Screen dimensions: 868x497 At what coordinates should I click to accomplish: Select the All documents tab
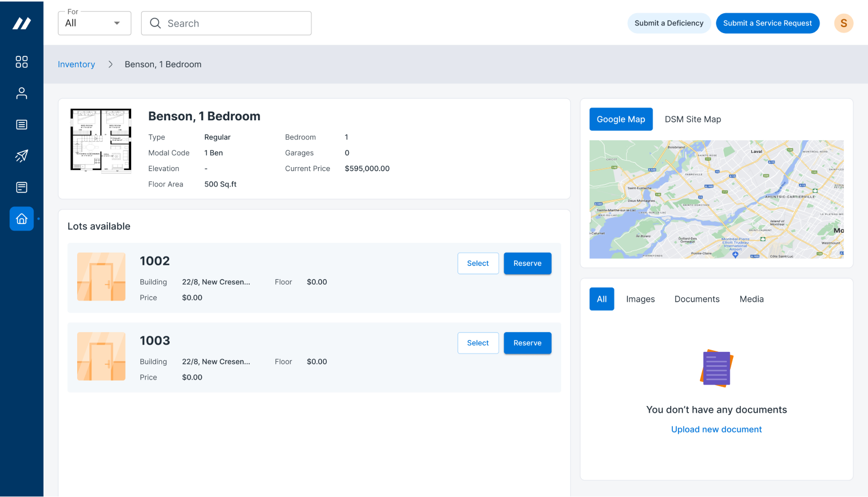pos(602,299)
